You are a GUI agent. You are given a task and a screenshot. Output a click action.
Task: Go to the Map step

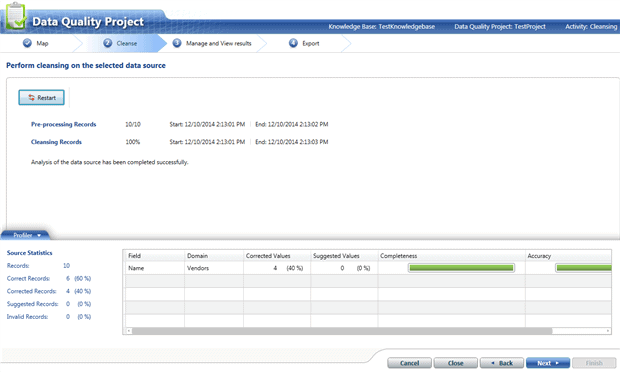[x=42, y=43]
